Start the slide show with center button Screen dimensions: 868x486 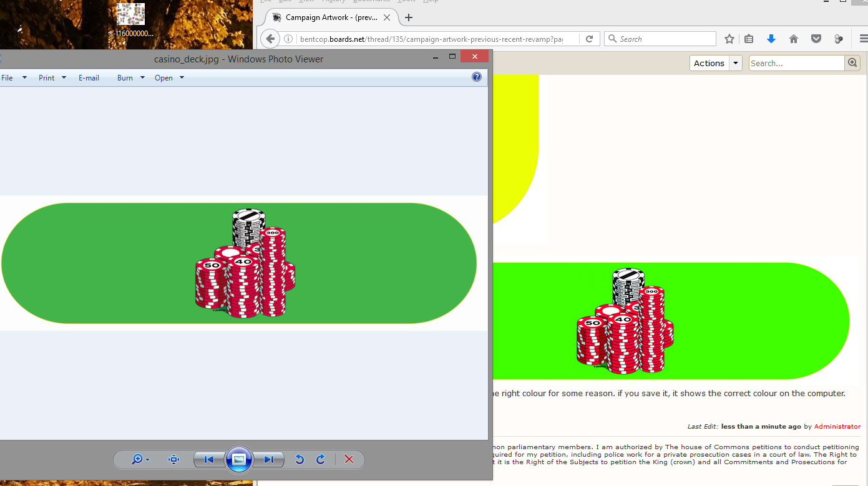[238, 460]
